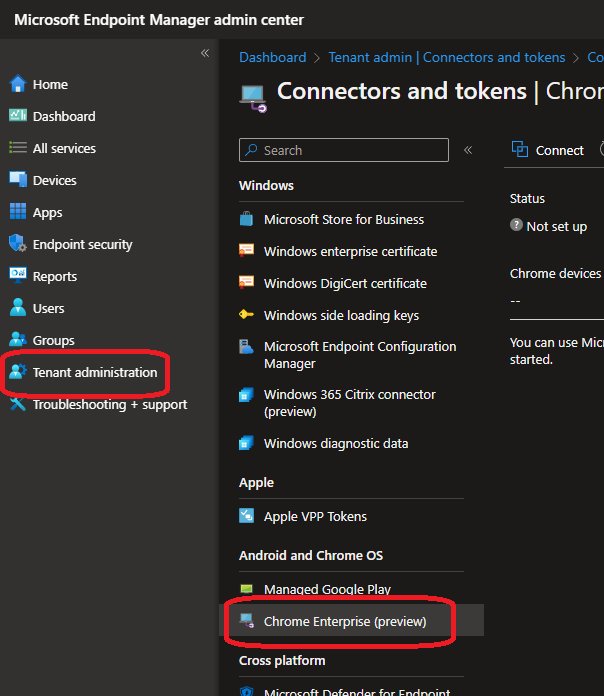This screenshot has width=604, height=696.
Task: Select Managed Google Play connector
Action: pos(327,589)
